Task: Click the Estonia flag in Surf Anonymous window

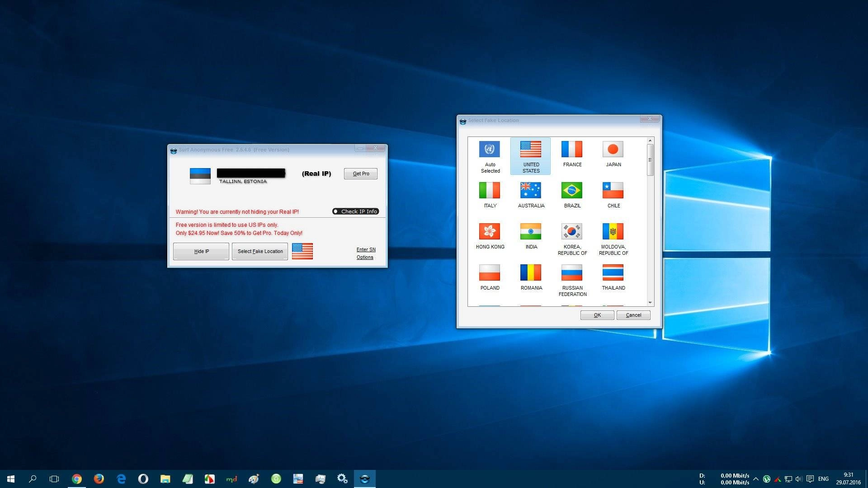Action: pyautogui.click(x=200, y=176)
